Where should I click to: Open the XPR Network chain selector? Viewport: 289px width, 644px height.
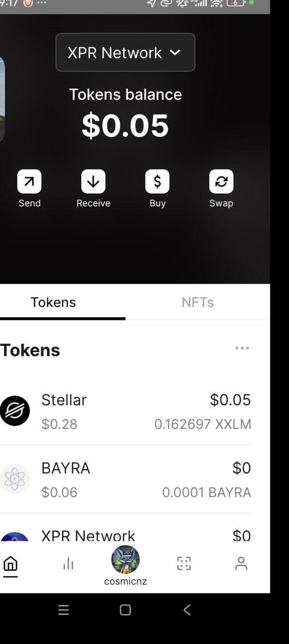click(x=125, y=52)
